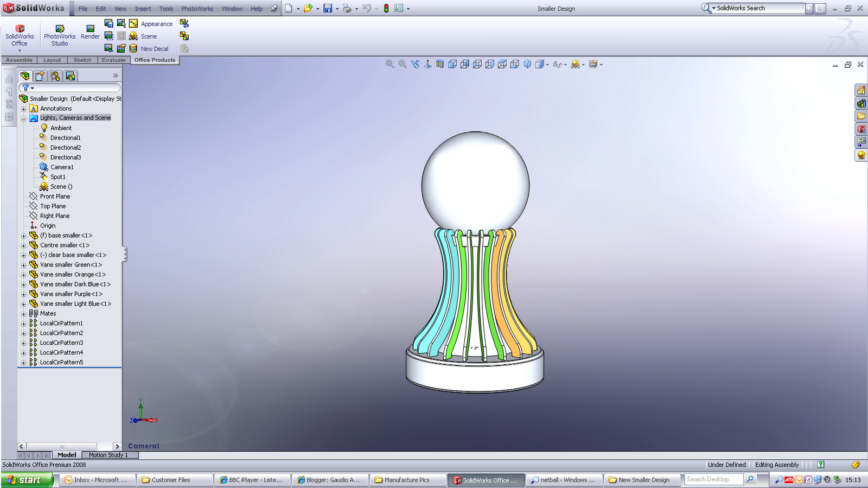Click the Print icon

[347, 9]
